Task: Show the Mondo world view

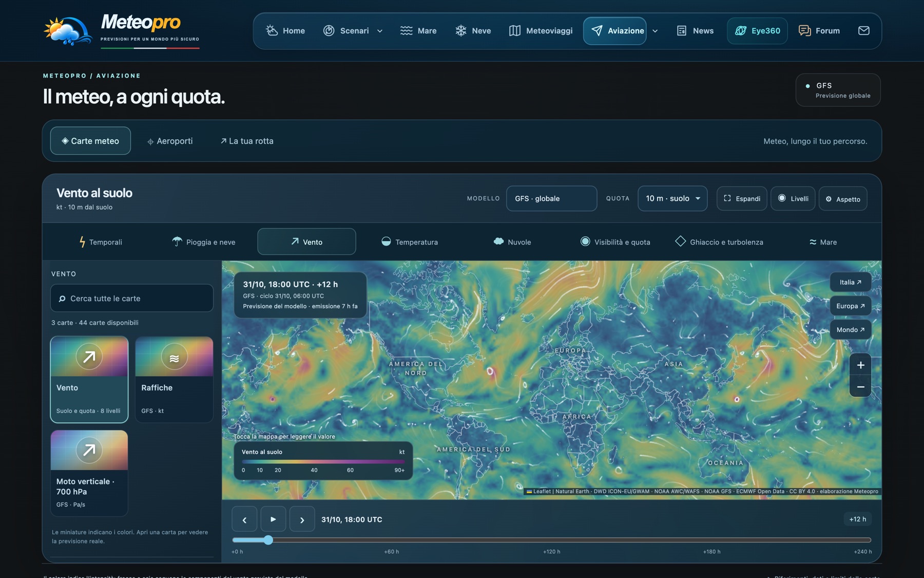Action: [851, 329]
